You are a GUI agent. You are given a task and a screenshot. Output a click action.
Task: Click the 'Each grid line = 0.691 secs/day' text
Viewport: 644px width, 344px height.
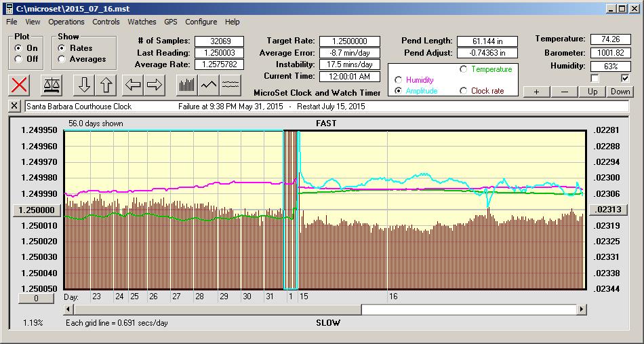(117, 323)
